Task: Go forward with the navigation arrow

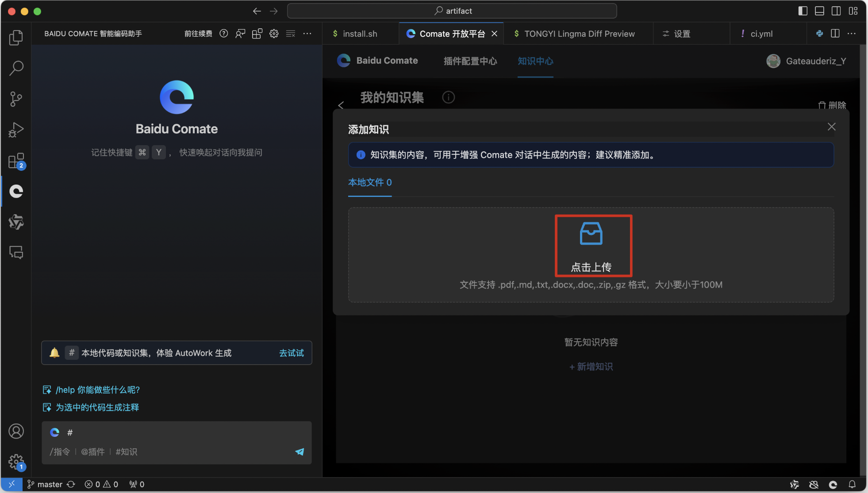Action: (274, 11)
